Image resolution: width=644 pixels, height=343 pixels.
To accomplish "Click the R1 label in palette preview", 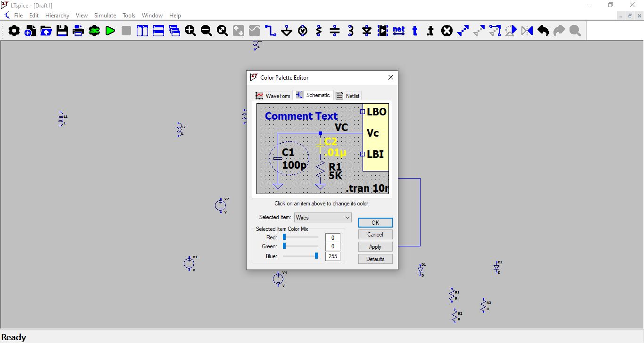I will 335,167.
